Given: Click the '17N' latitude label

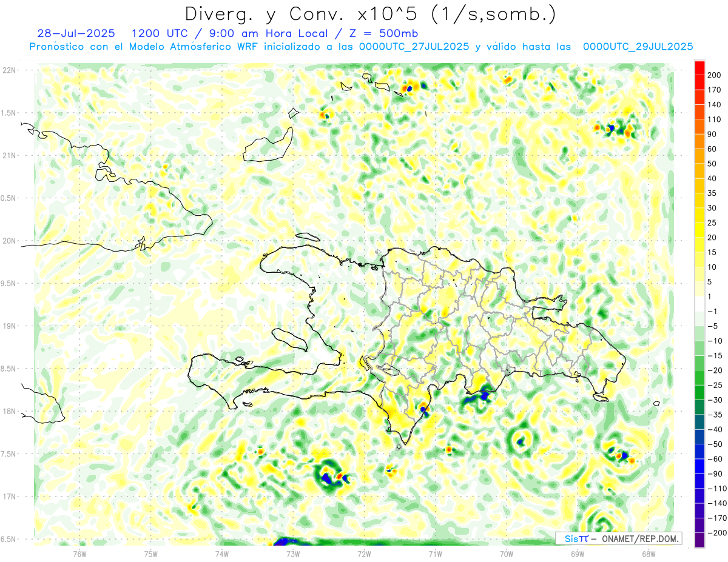Looking at the screenshot, I should [x=10, y=497].
